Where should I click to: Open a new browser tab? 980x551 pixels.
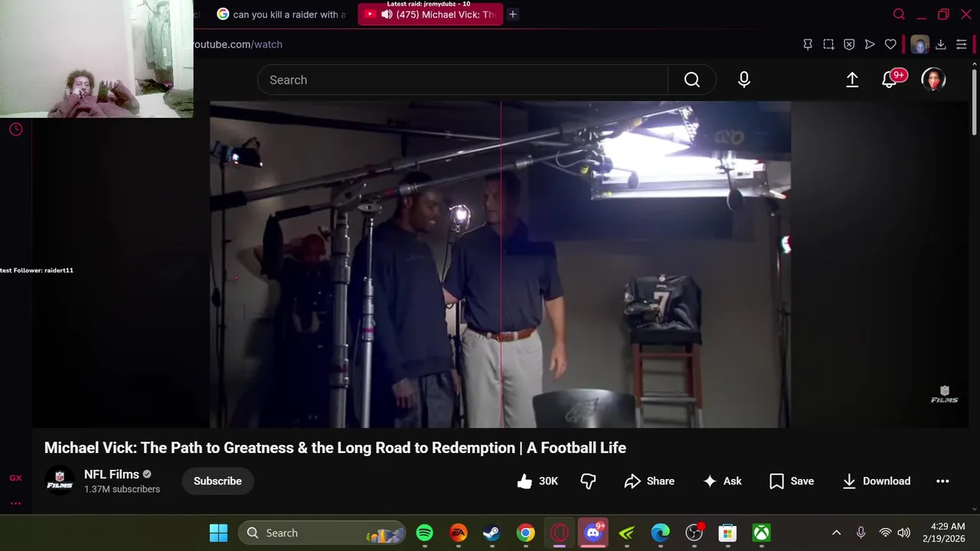pyautogui.click(x=513, y=14)
